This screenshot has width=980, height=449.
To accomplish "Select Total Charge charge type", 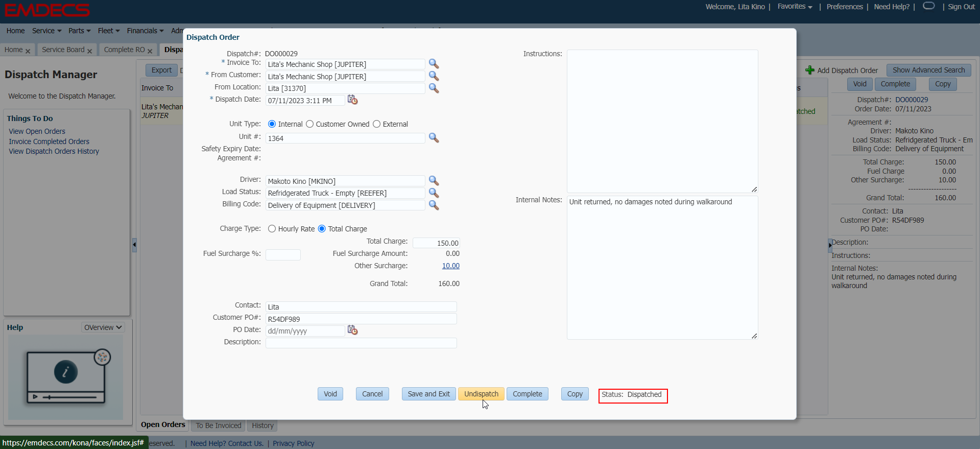I will pyautogui.click(x=322, y=229).
